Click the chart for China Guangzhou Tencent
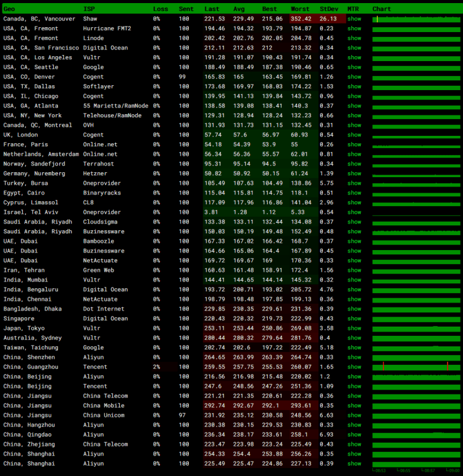 pos(415,367)
